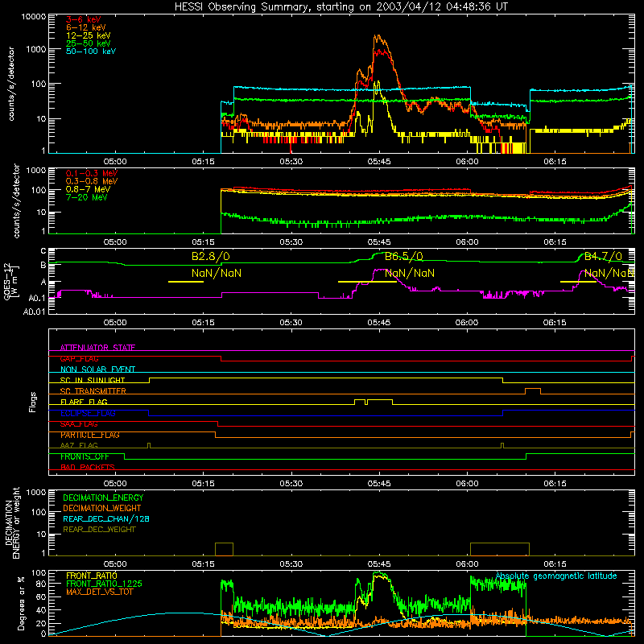
Task: Select the SC_TRANSMITTER flag label
Action: [x=93, y=391]
